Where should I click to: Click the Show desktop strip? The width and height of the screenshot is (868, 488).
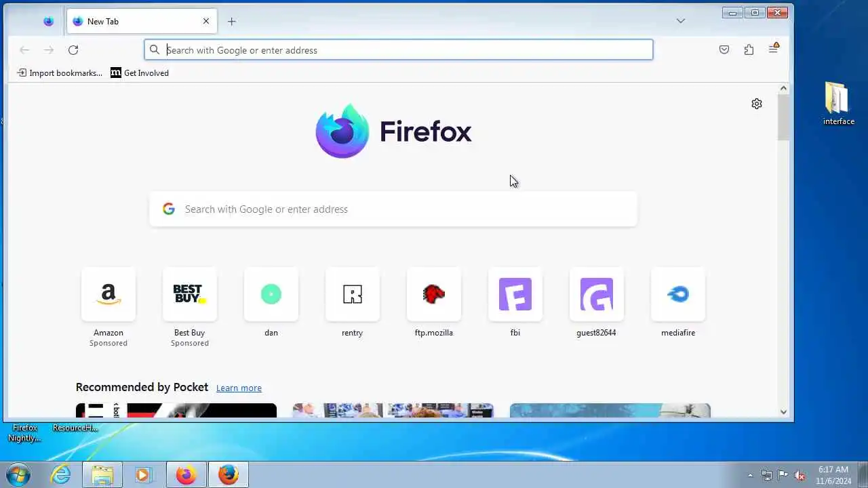[863, 474]
